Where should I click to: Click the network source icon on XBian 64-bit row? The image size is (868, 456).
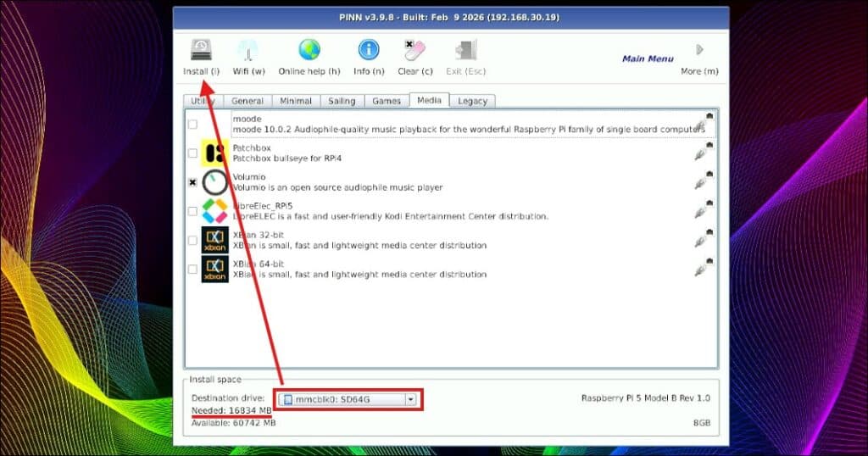[704, 267]
